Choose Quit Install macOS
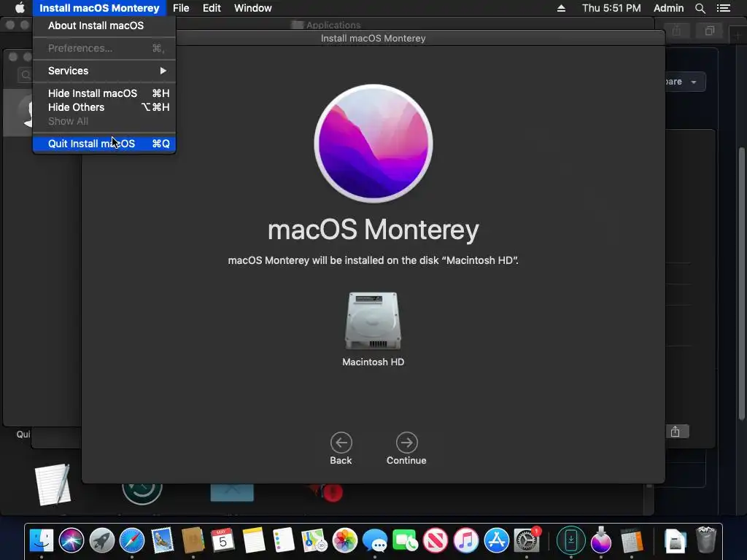The height and width of the screenshot is (560, 747). (104, 144)
